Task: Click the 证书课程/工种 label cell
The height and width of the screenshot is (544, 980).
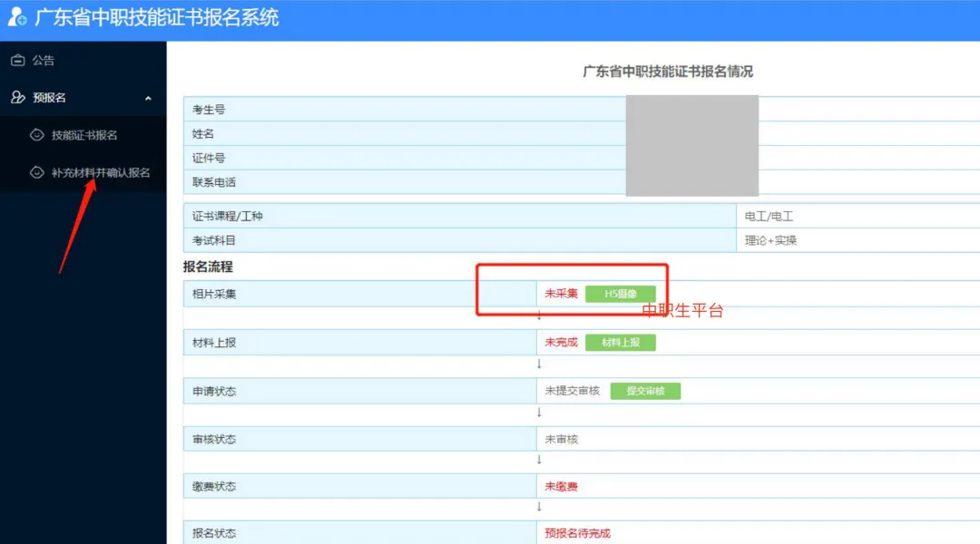Action: coord(459,216)
